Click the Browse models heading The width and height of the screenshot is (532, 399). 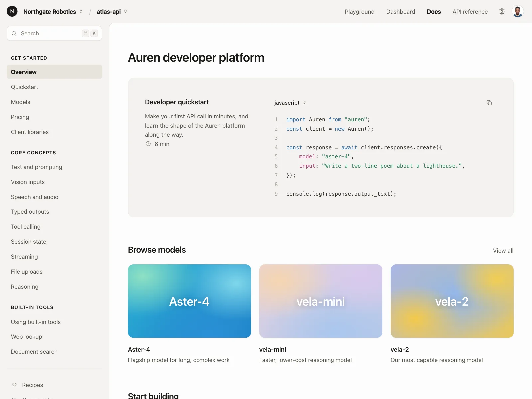click(157, 250)
